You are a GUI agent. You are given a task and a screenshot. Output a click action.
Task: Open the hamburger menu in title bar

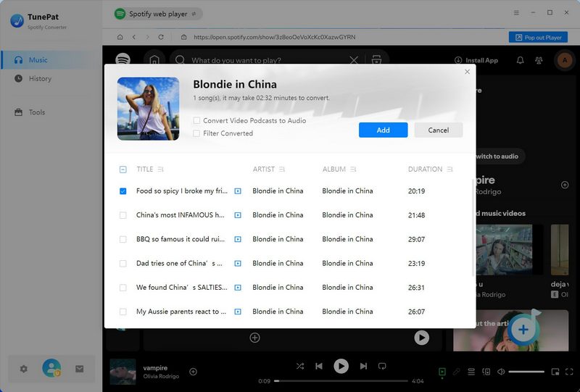pyautogui.click(x=516, y=12)
